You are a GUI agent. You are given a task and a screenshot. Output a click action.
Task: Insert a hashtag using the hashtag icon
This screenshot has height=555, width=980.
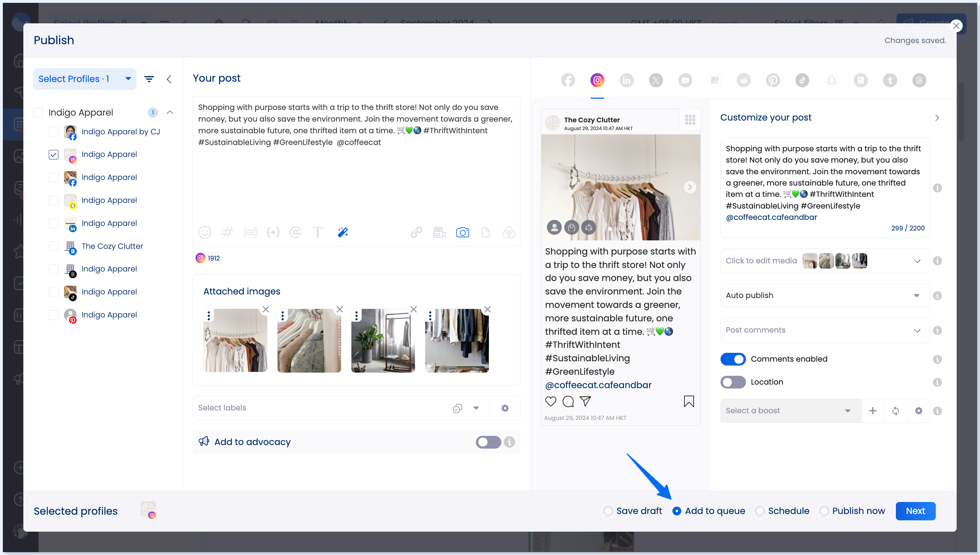(x=228, y=232)
